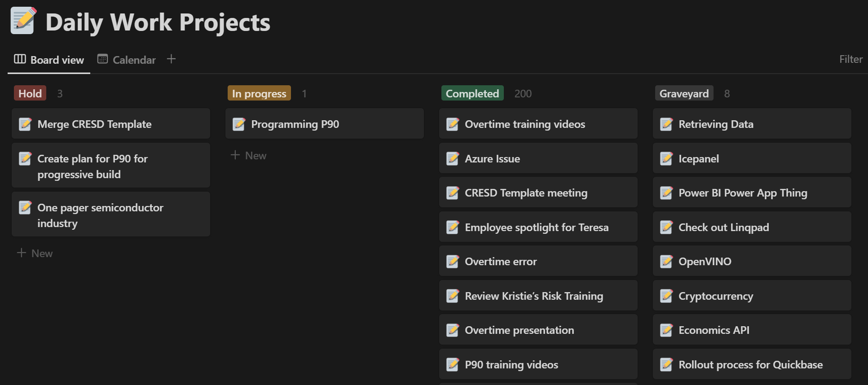Click memo icon on Overtime error card
Image resolution: width=868 pixels, height=385 pixels.
pyautogui.click(x=453, y=261)
